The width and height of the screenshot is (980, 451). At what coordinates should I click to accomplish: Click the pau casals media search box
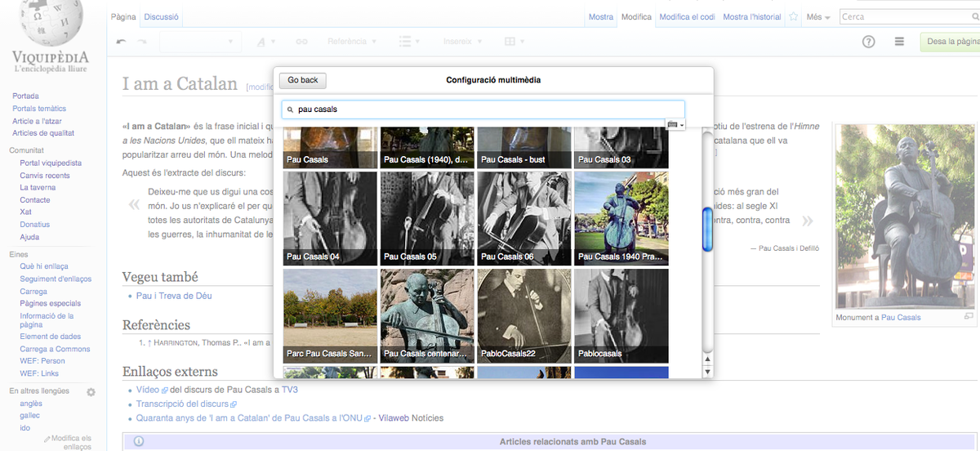point(483,109)
